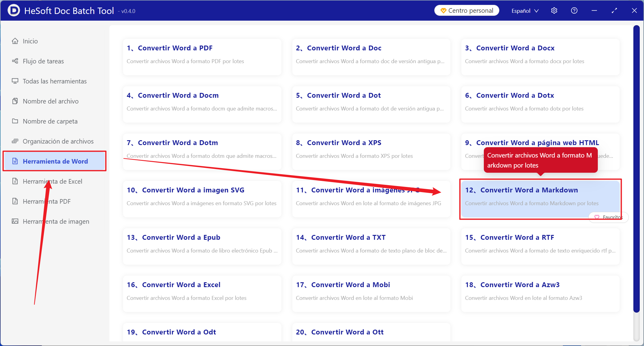Click the Herramienta de imagen icon
The image size is (644, 346).
pyautogui.click(x=15, y=221)
